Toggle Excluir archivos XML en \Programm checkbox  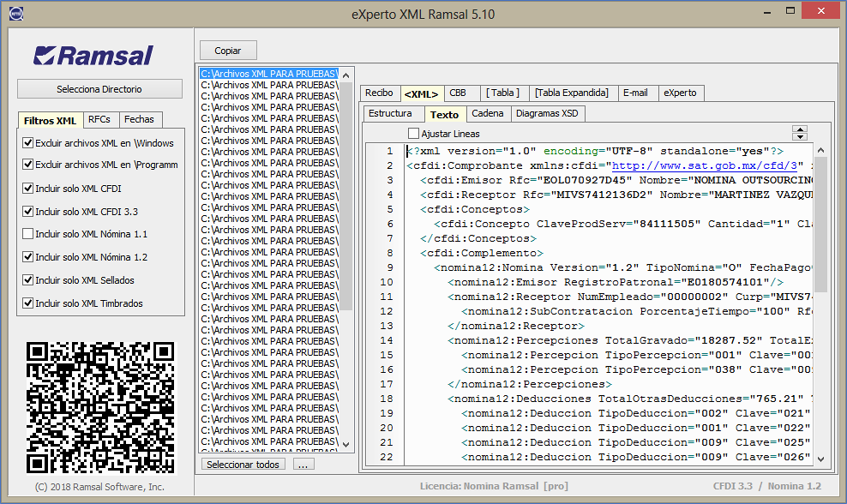(x=28, y=165)
